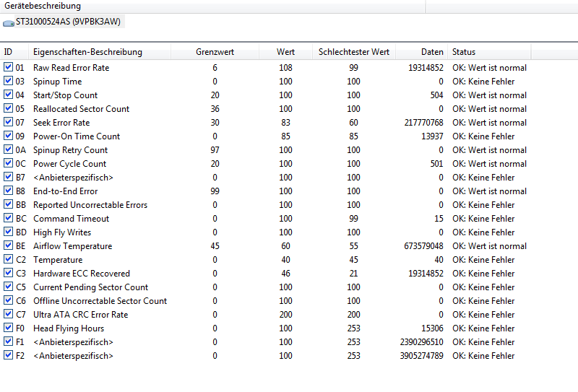
Task: Click the Grenzwert 99 for End-to-End Error
Action: coord(215,191)
